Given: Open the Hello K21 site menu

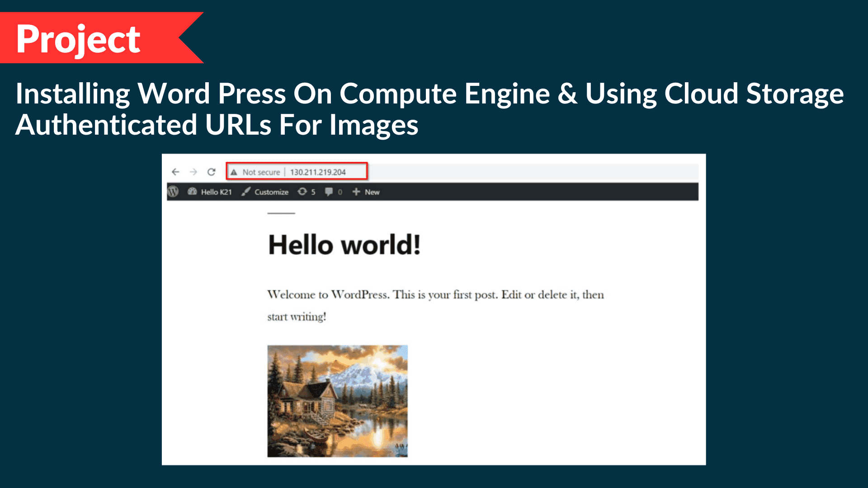Looking at the screenshot, I should (216, 192).
